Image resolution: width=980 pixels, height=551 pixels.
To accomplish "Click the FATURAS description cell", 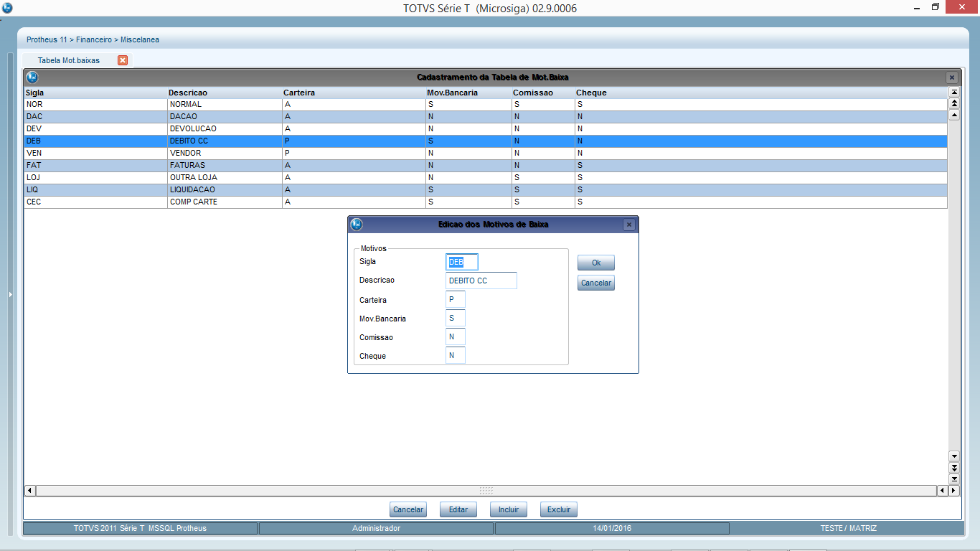I will 225,166.
